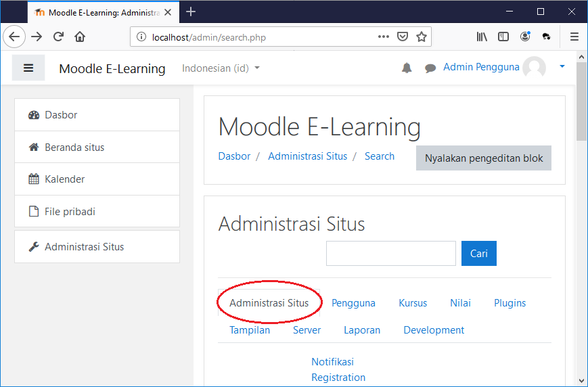Open page actions three-dot menu in address bar
588x387 pixels.
383,37
